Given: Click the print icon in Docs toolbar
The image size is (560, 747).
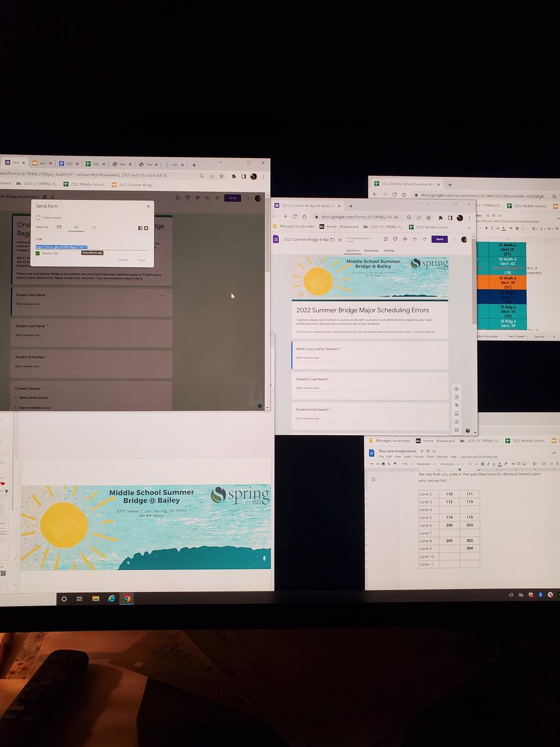Looking at the screenshot, I should 383,463.
